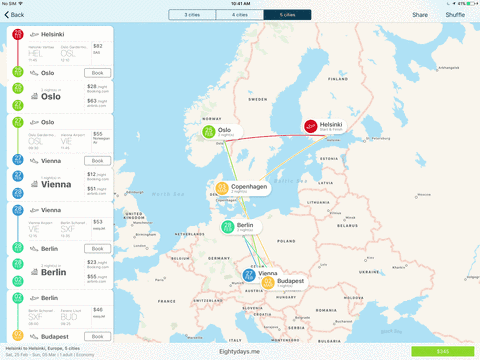This screenshot has width=480, height=360.
Task: Tap the orange Budapest map marker
Action: coord(268,283)
